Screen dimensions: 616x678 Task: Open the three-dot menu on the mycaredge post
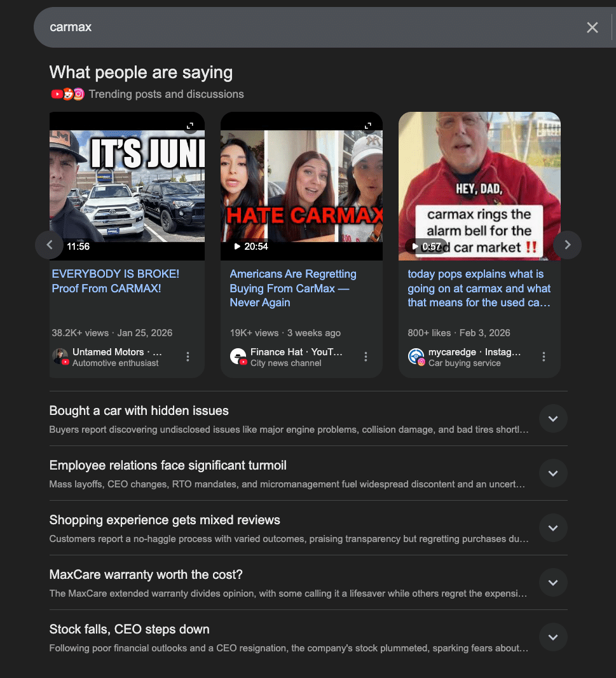[x=544, y=357]
